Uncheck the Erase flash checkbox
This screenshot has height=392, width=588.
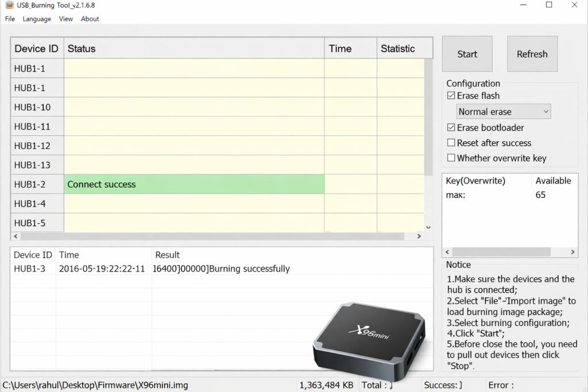451,96
